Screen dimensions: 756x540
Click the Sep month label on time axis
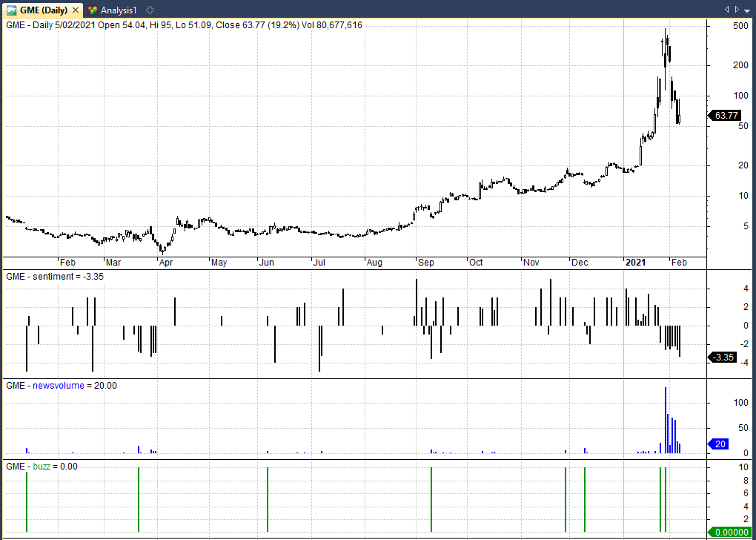(x=426, y=263)
